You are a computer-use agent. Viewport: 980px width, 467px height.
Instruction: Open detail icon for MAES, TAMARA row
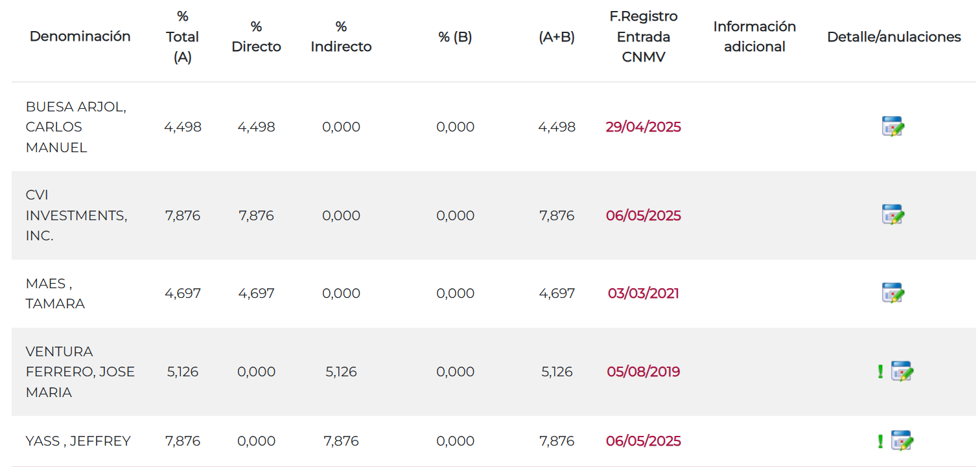(x=893, y=293)
